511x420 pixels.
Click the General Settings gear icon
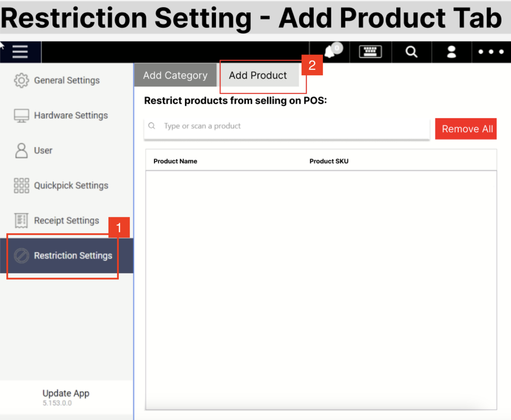(x=21, y=80)
